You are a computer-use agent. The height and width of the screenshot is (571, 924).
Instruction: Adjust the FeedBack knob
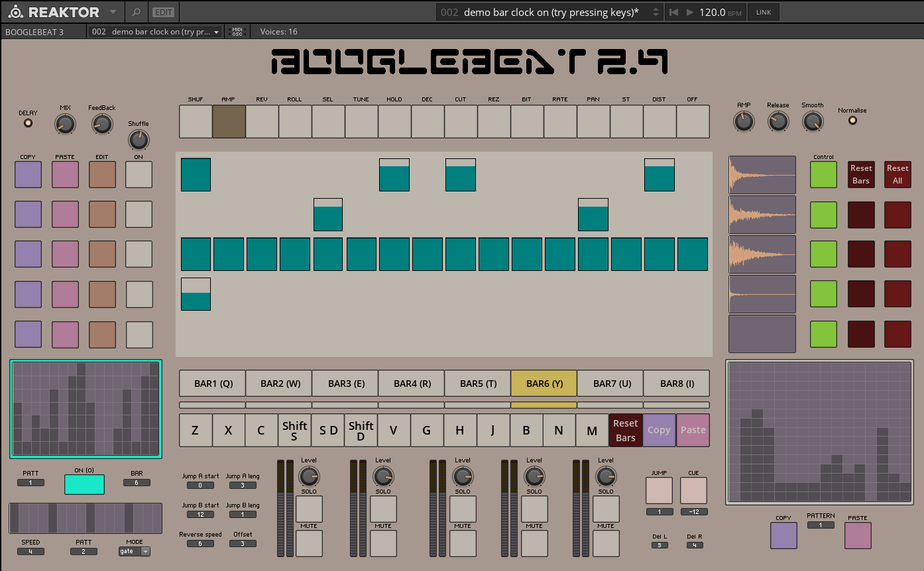[x=101, y=124]
